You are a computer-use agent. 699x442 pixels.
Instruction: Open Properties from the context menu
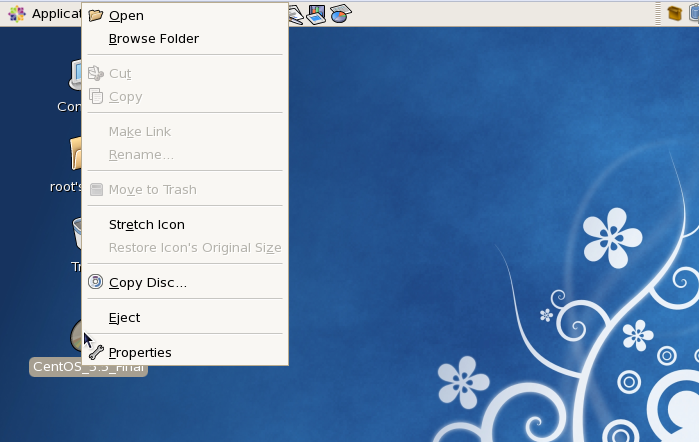pyautogui.click(x=185, y=352)
